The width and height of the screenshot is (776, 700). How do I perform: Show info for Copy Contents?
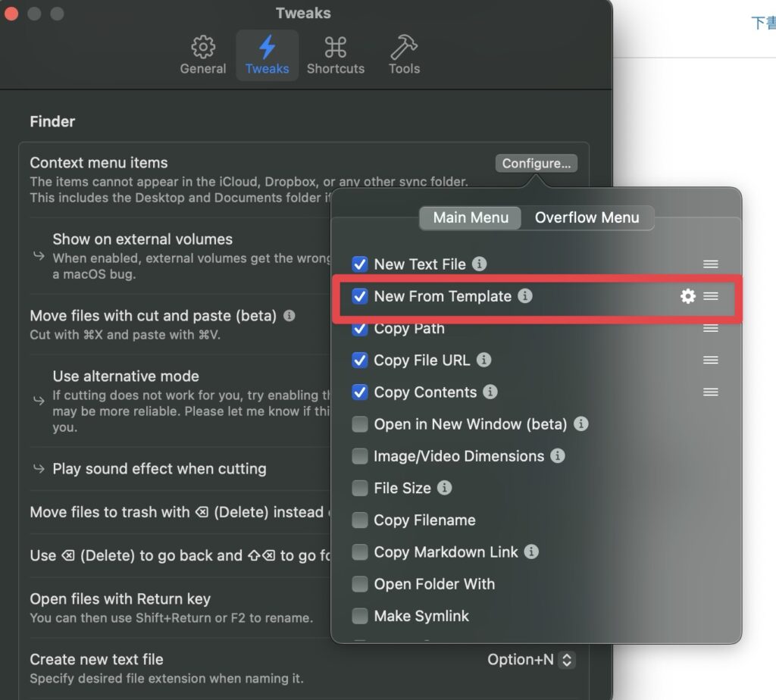(490, 392)
